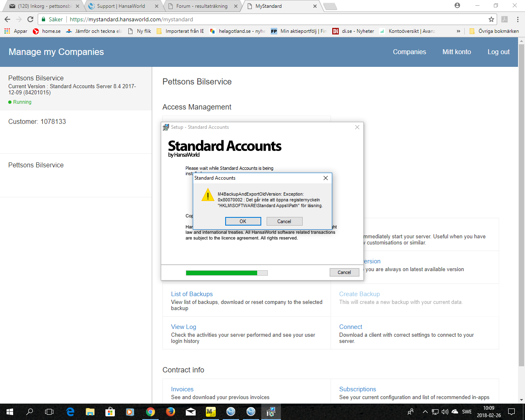525x420 pixels.
Task: Launch Microsoft Edge from taskbar
Action: click(x=70, y=412)
